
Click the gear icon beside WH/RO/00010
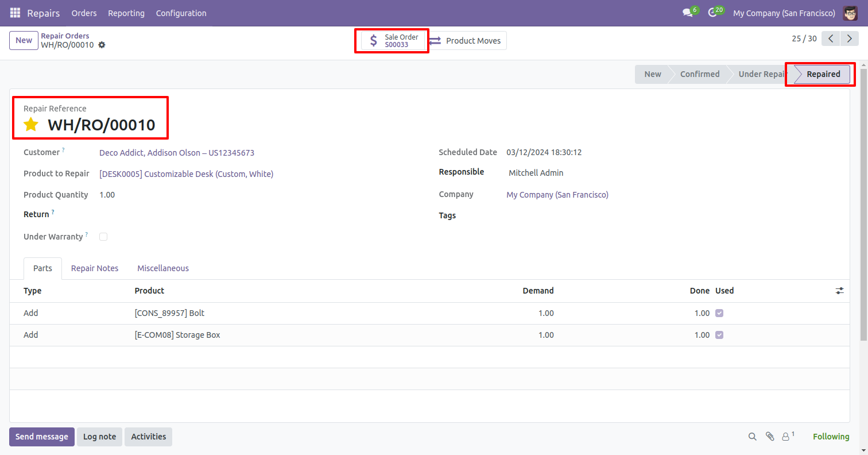(102, 45)
